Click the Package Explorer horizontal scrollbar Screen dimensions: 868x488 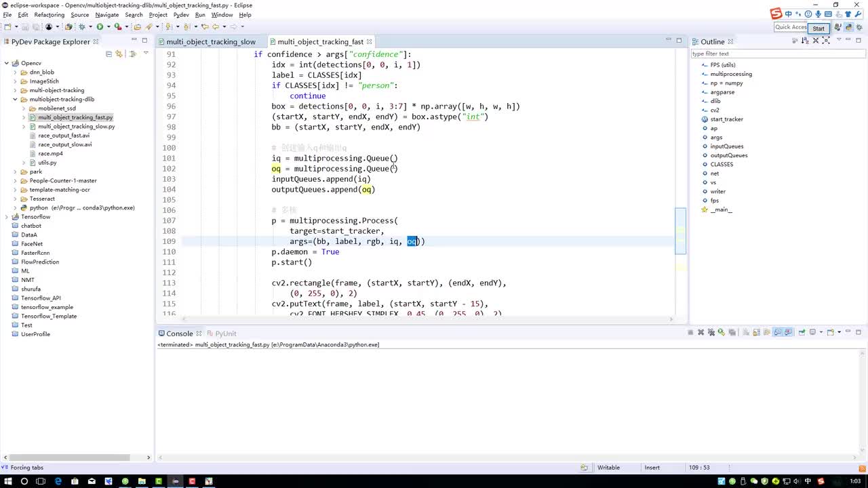(x=76, y=457)
